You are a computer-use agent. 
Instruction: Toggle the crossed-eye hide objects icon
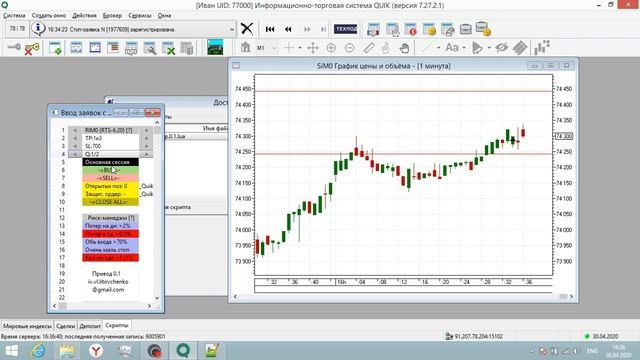[x=501, y=48]
